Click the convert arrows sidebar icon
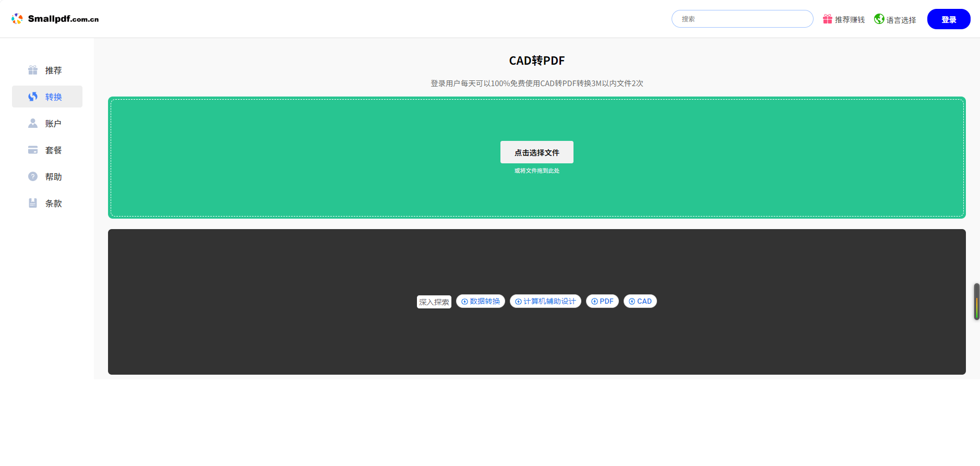Viewport: 980px width, 466px height. [33, 97]
